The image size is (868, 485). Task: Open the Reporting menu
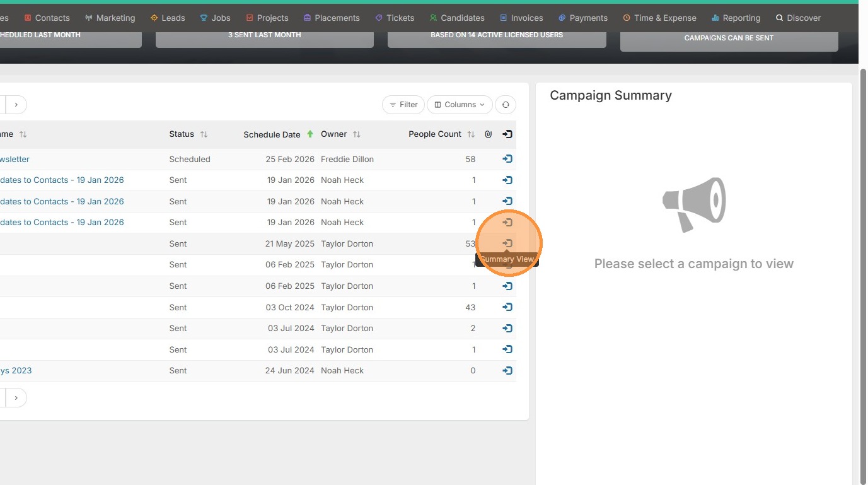click(x=736, y=18)
